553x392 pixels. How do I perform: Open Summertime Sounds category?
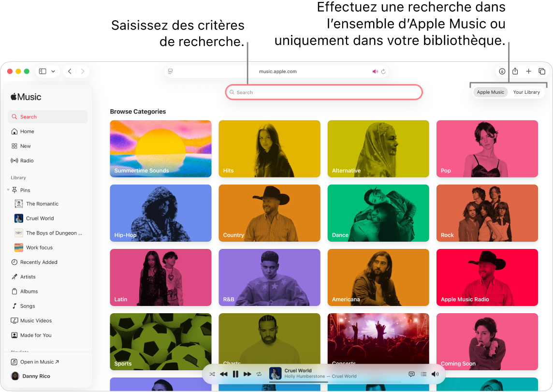160,149
